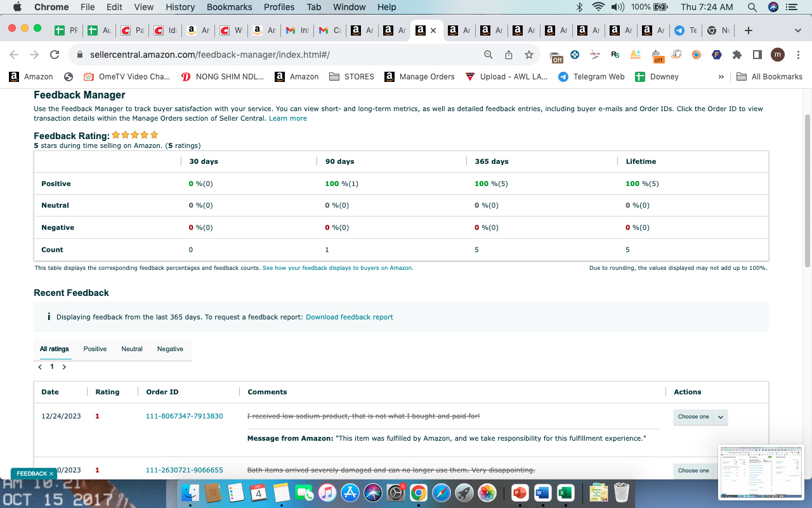Screen dimensions: 812x508
Task: Click the Learn more link
Action: 287,118
